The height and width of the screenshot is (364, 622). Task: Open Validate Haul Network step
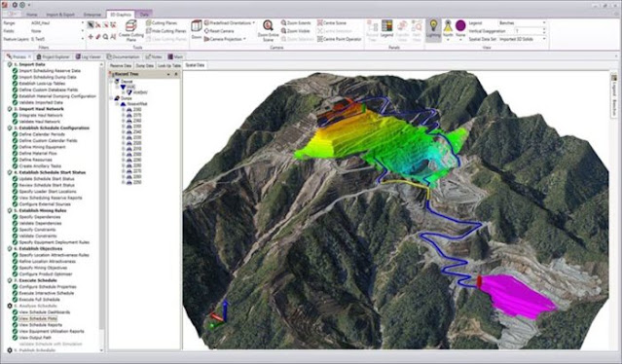(40, 122)
